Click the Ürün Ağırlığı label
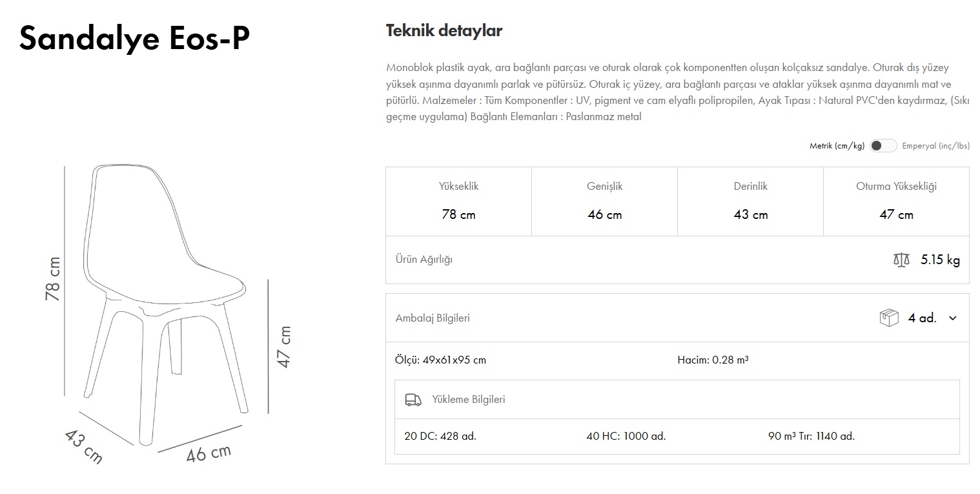 pos(424,260)
